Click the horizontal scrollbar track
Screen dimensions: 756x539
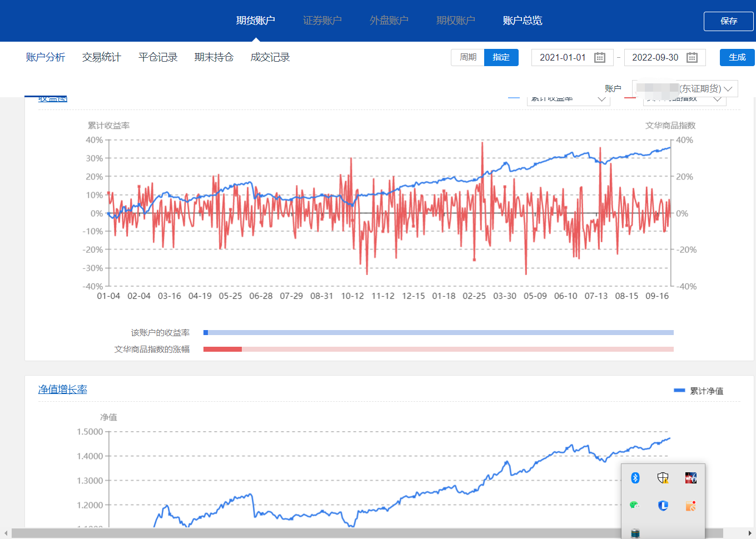coord(378,533)
